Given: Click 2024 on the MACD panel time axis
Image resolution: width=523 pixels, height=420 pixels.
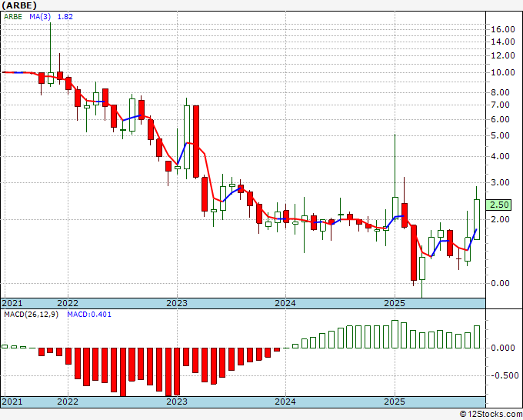Looking at the screenshot, I should click(285, 402).
